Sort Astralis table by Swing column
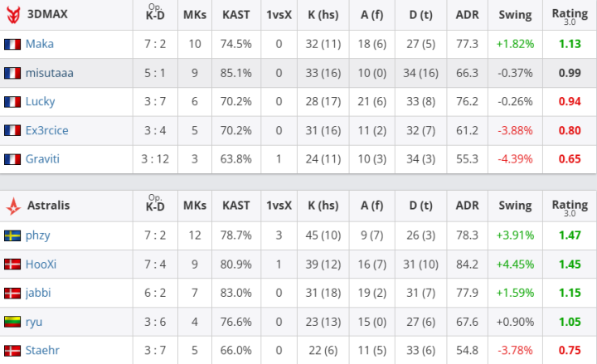Image resolution: width=597 pixels, height=364 pixels. (515, 206)
